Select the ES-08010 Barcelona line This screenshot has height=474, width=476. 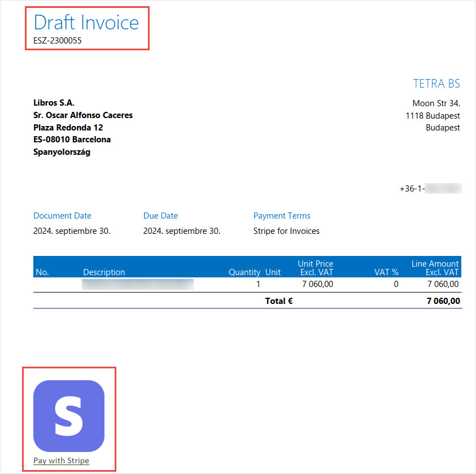[72, 140]
